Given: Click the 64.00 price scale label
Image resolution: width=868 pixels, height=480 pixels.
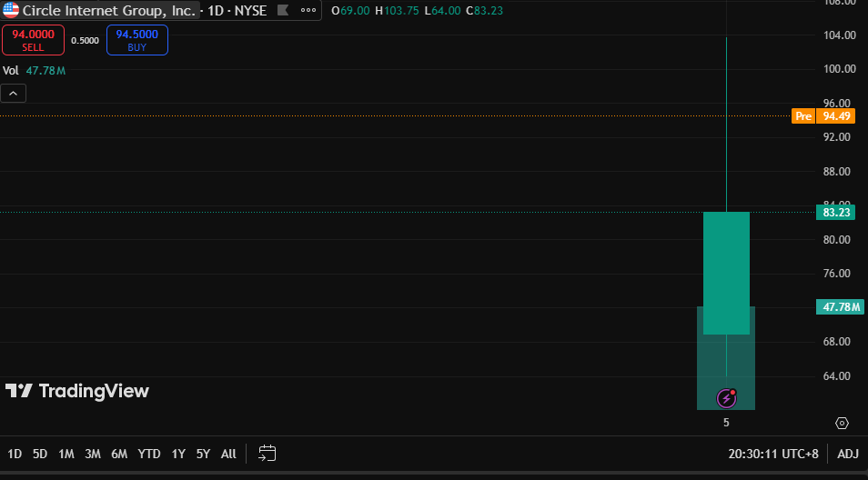Looking at the screenshot, I should [836, 376].
